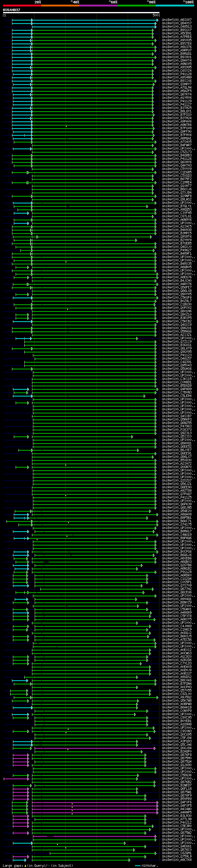Open the UniRef100_O74175 entry
This screenshot has height=868, width=197.
(177, 525)
